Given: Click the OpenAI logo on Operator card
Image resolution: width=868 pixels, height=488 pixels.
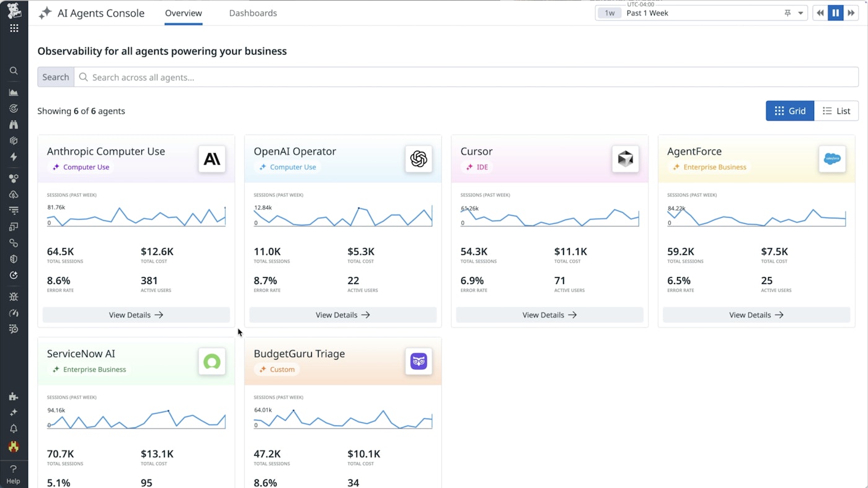Looking at the screenshot, I should [x=418, y=159].
